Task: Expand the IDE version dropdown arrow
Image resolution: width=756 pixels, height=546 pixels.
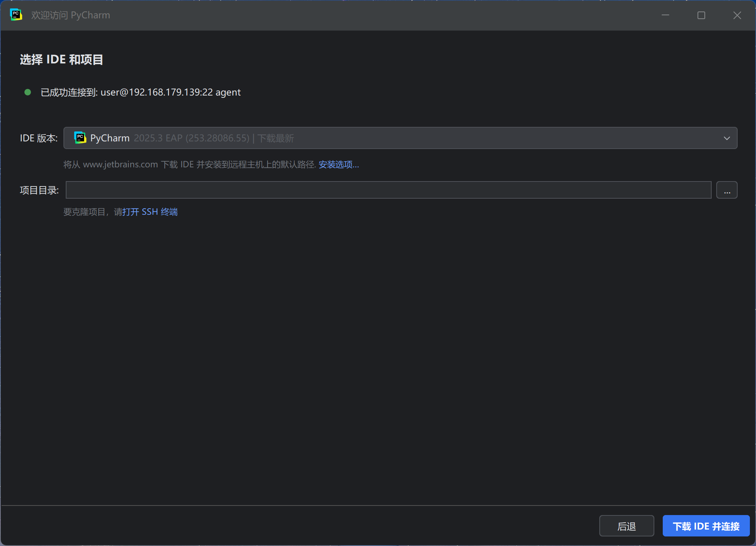Action: [x=727, y=138]
